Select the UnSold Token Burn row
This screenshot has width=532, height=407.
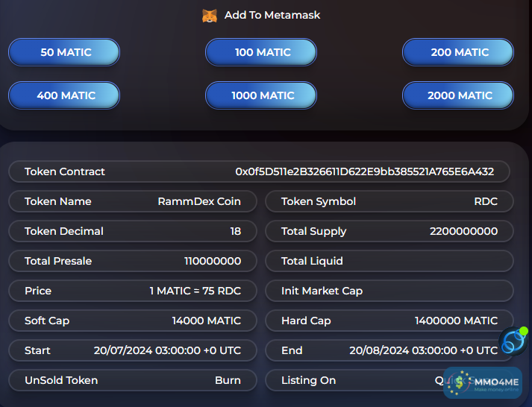tap(133, 380)
